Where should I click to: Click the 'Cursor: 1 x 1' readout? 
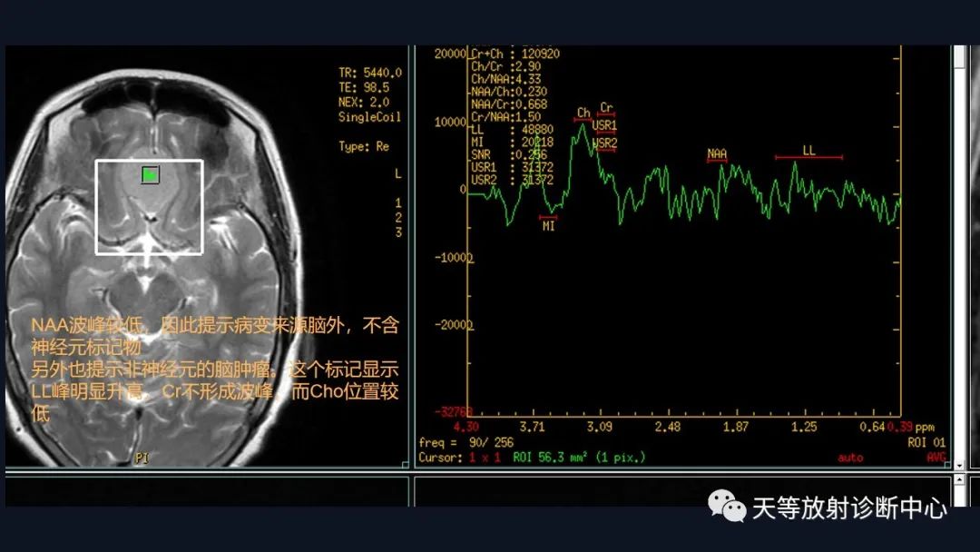[x=460, y=458]
